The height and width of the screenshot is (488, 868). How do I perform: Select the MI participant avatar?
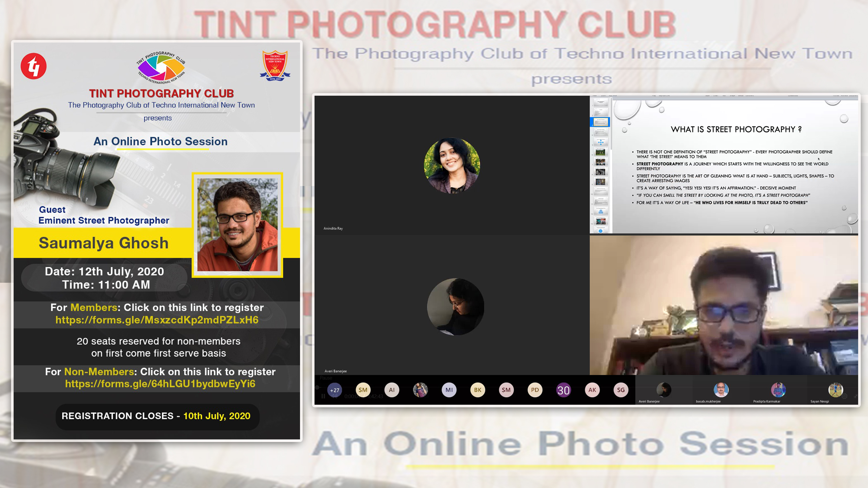tap(449, 390)
